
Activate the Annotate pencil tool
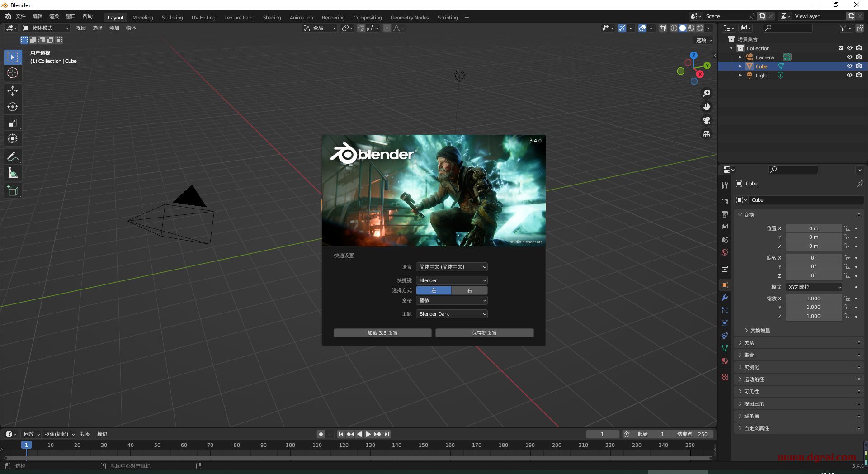[x=13, y=157]
